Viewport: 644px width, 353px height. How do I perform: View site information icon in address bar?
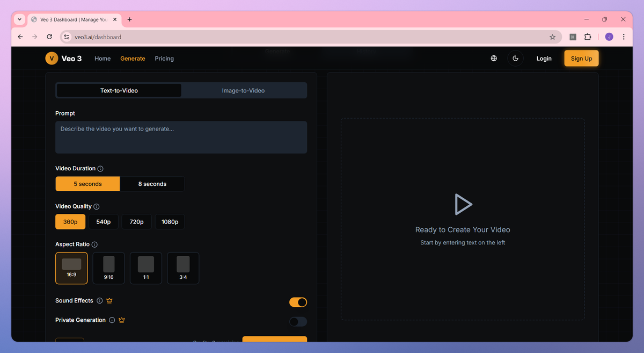67,37
